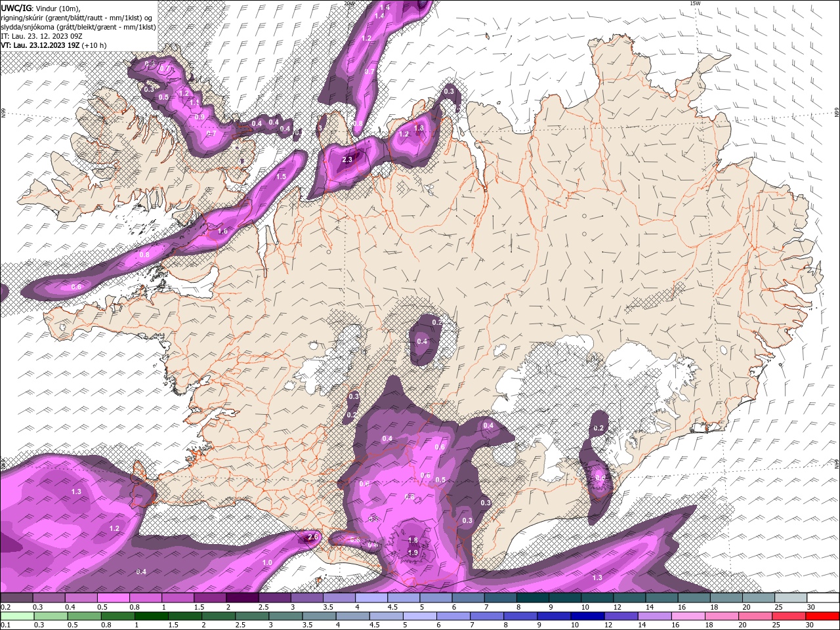
Task: Click the violet 3 swatch in upper legend
Action: point(307,598)
